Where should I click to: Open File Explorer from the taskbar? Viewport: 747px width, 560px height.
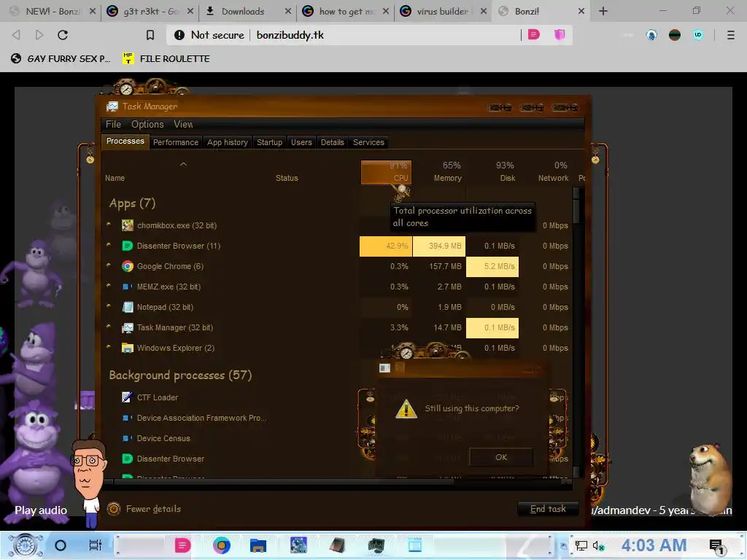pos(258,545)
